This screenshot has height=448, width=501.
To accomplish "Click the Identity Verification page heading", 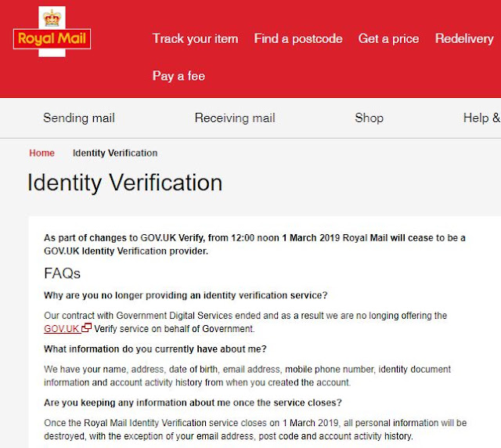I will [124, 182].
